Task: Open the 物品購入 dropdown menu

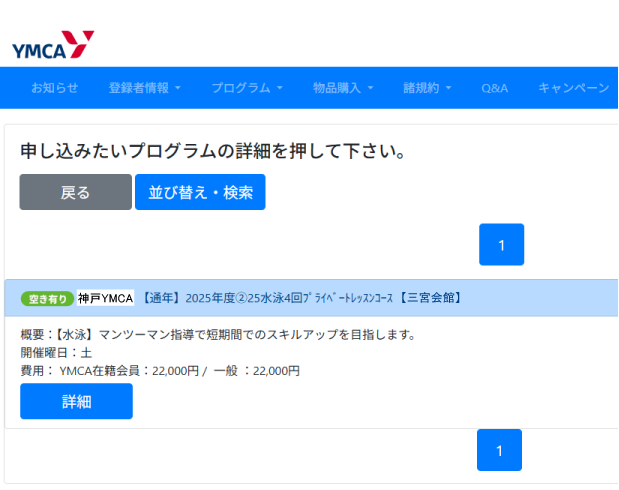Action: tap(342, 88)
